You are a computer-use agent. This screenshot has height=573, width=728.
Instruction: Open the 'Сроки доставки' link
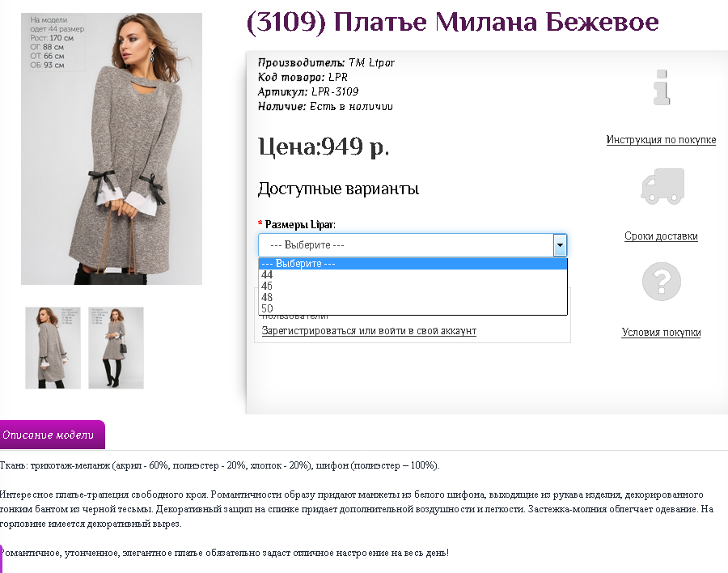click(x=661, y=236)
